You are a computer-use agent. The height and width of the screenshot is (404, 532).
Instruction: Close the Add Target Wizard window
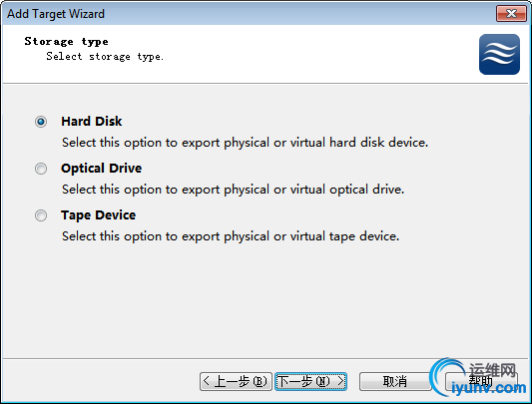511,14
